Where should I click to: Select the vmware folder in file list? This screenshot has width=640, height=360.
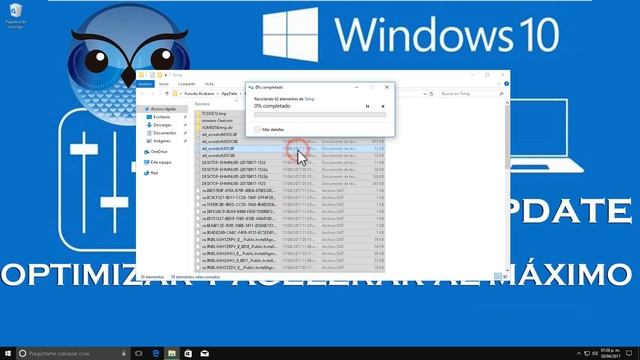[x=217, y=120]
